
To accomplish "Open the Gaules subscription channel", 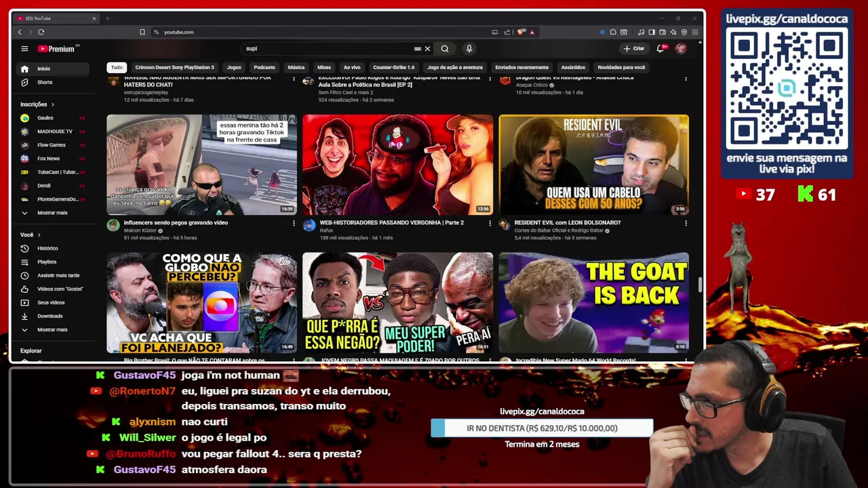I will [x=53, y=118].
